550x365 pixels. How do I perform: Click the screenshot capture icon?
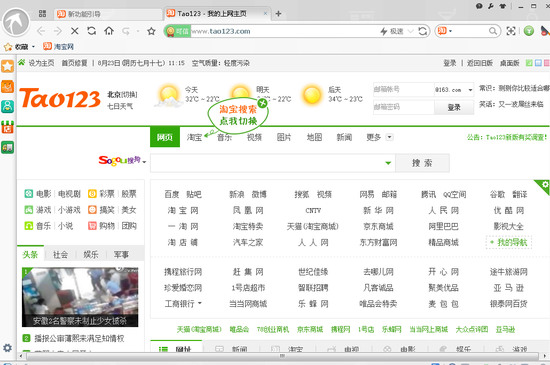click(511, 31)
